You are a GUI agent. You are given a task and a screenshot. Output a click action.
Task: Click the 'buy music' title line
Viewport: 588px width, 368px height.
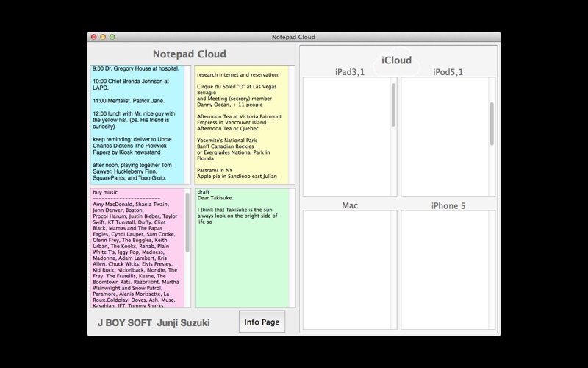click(105, 192)
